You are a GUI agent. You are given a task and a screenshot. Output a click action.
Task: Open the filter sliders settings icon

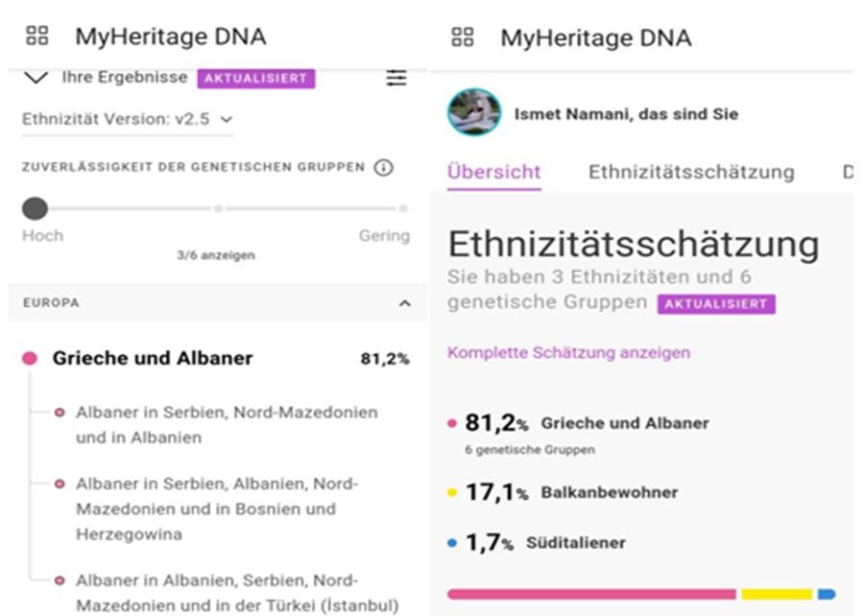(x=396, y=78)
